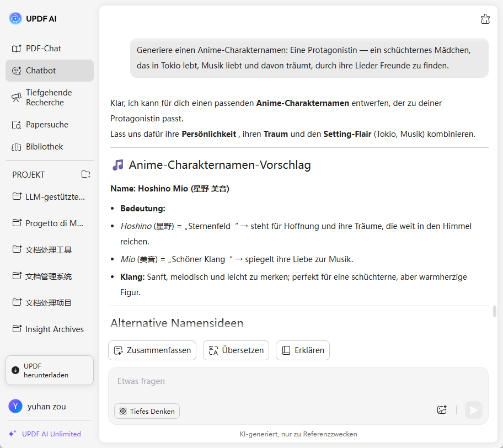Click the Name: Hoshino Mio line
The image size is (503, 448).
(170, 189)
